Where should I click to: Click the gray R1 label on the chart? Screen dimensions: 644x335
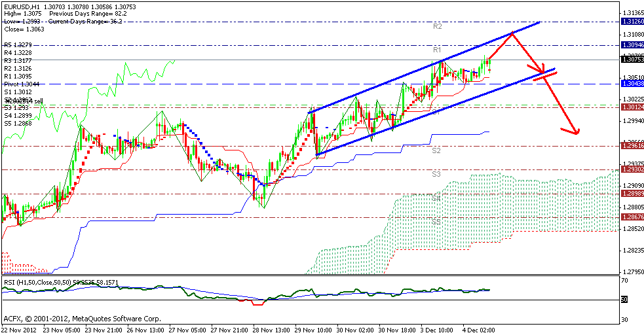[x=436, y=50]
